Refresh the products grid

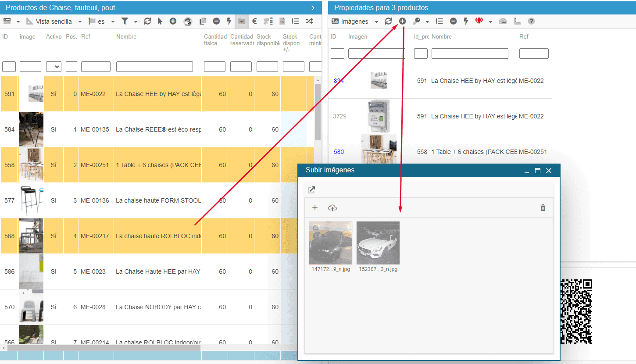147,21
